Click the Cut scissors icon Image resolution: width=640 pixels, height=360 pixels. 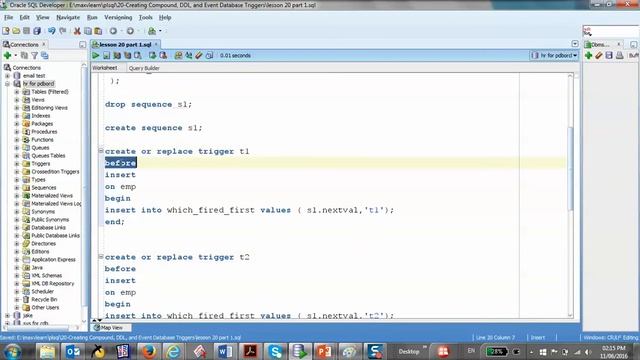77,31
